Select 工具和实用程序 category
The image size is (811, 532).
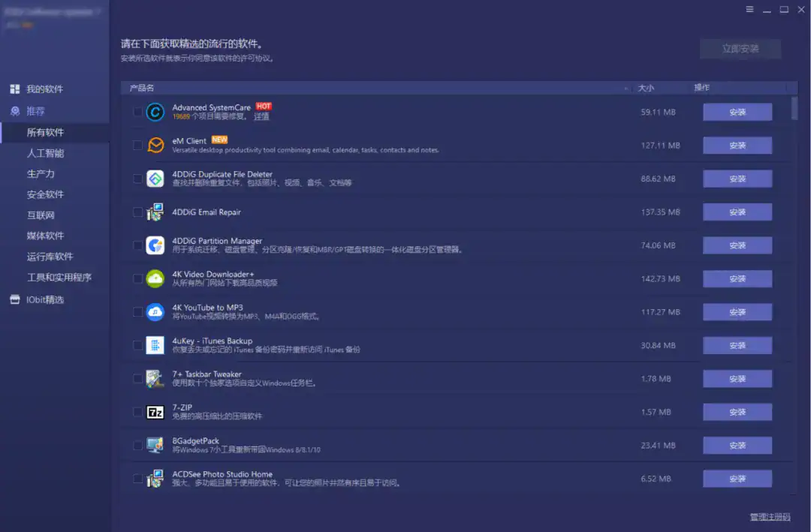coord(59,277)
